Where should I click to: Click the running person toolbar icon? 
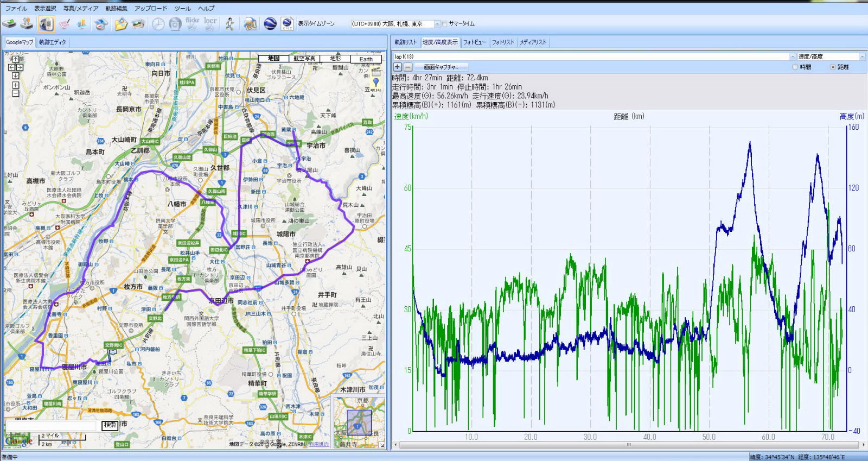tap(230, 23)
